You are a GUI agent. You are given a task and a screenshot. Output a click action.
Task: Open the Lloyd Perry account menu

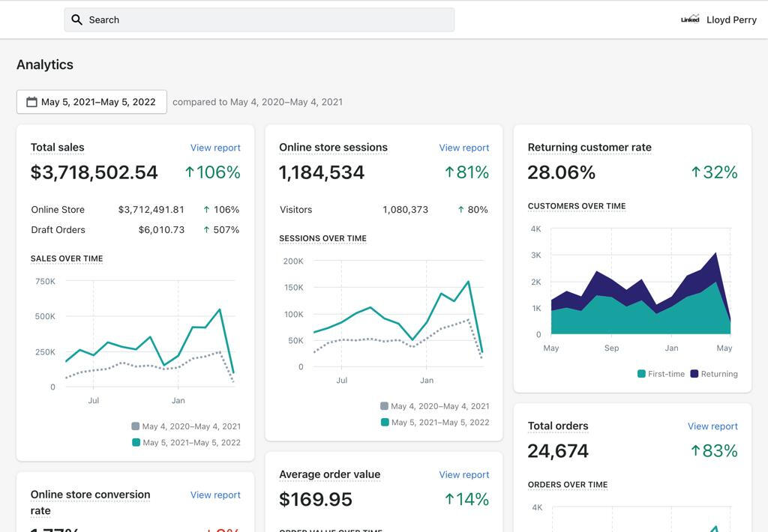point(730,19)
